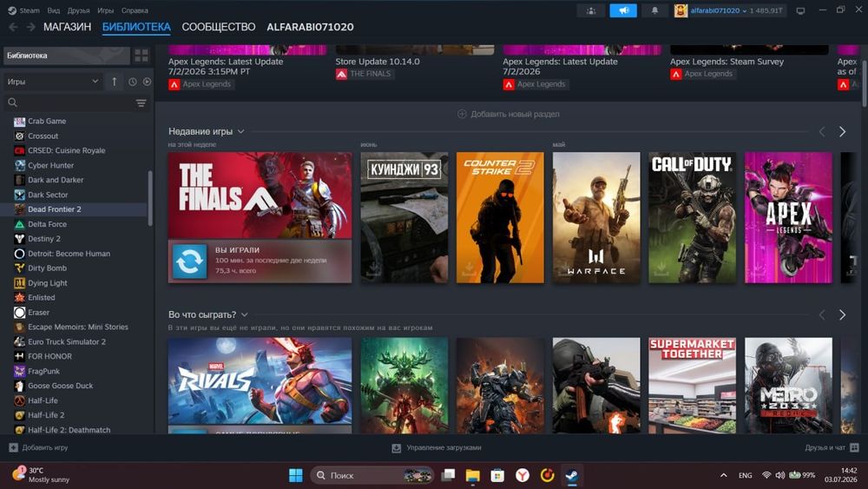Switch library to grid view icon
This screenshot has height=489, width=868.
click(x=141, y=56)
